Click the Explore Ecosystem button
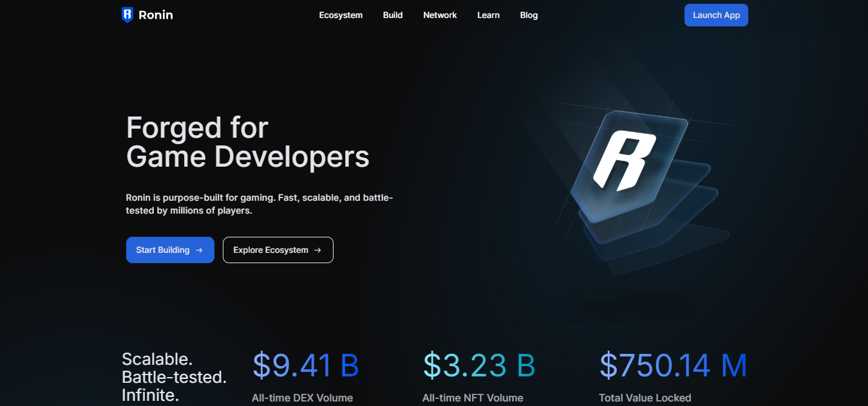This screenshot has height=406, width=868. click(278, 250)
